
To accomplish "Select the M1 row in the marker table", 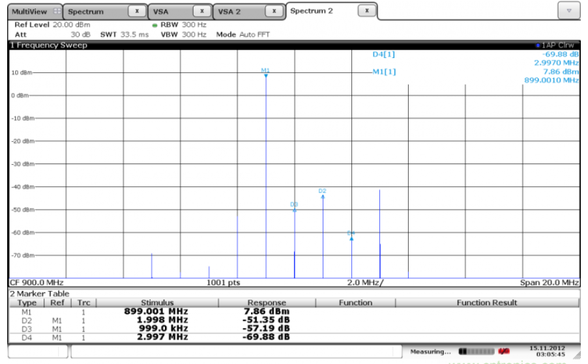I will tap(295, 311).
